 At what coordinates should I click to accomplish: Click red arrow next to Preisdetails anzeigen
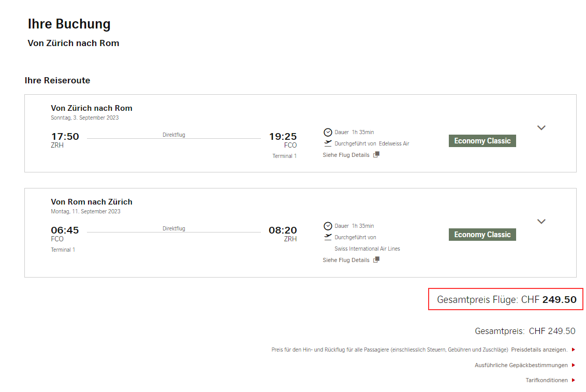[573, 350]
